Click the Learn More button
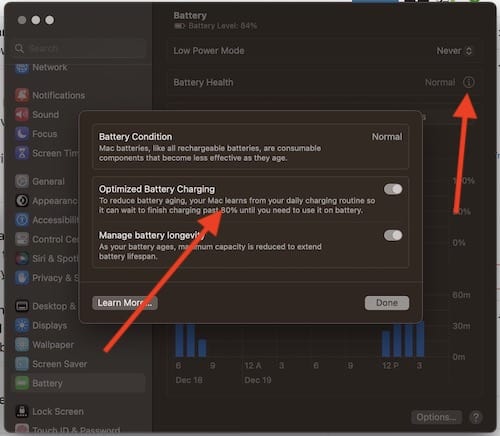500x436 pixels. coord(125,303)
